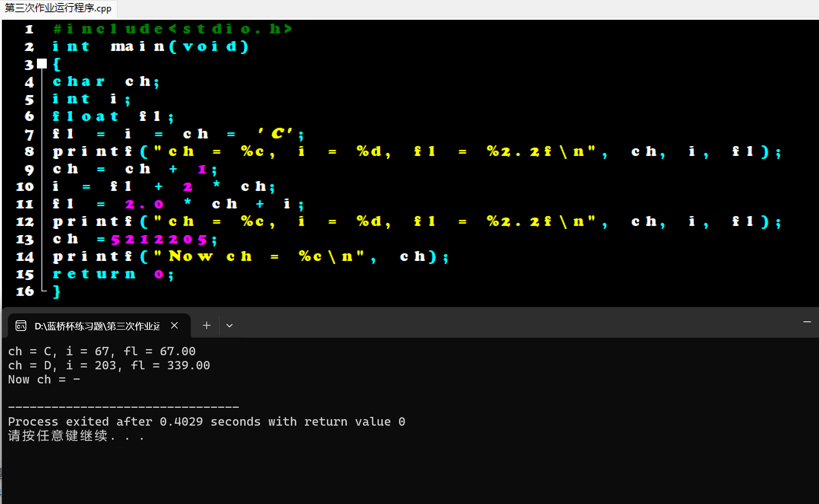Click the 请按任意键继续 prompt text
819x504 pixels.
(x=58, y=436)
